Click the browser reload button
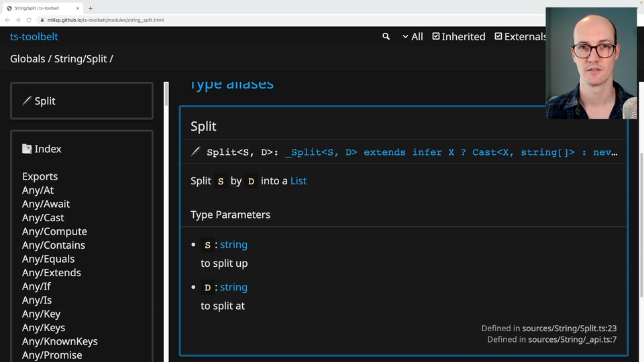The image size is (644, 362). coord(30,20)
